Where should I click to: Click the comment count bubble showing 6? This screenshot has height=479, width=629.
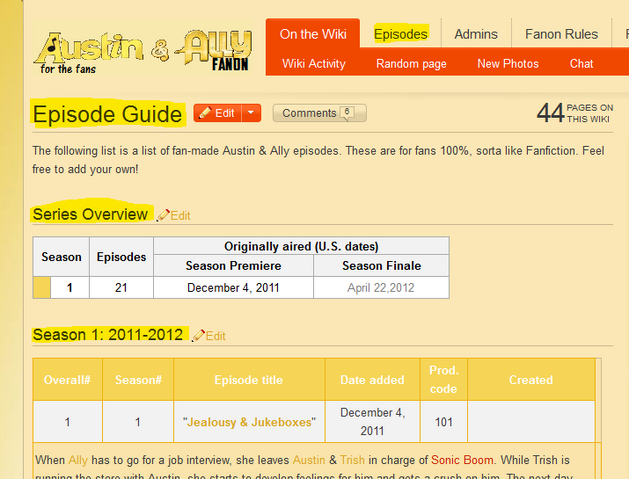click(x=347, y=112)
